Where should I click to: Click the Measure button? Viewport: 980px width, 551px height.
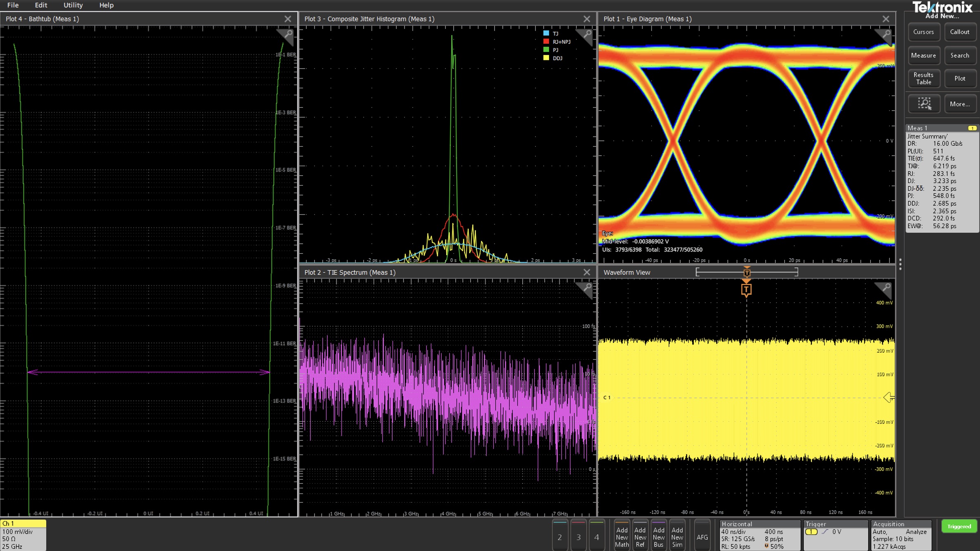[923, 55]
